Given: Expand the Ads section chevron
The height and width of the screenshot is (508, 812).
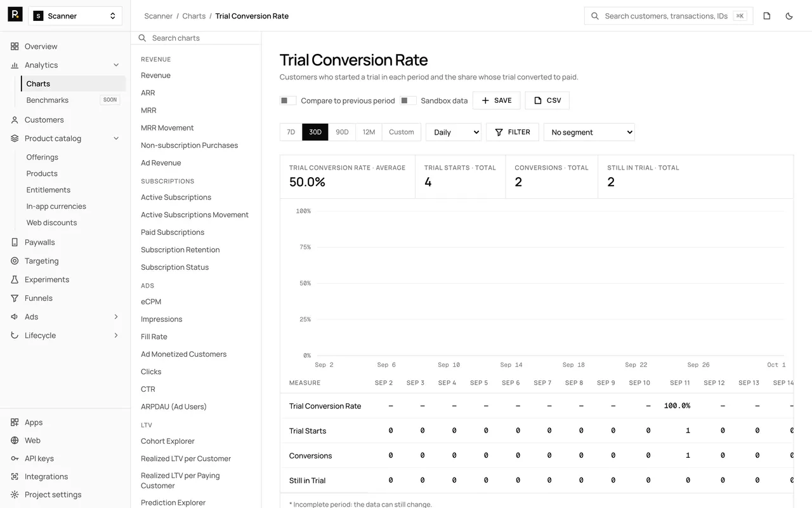Looking at the screenshot, I should pyautogui.click(x=116, y=317).
